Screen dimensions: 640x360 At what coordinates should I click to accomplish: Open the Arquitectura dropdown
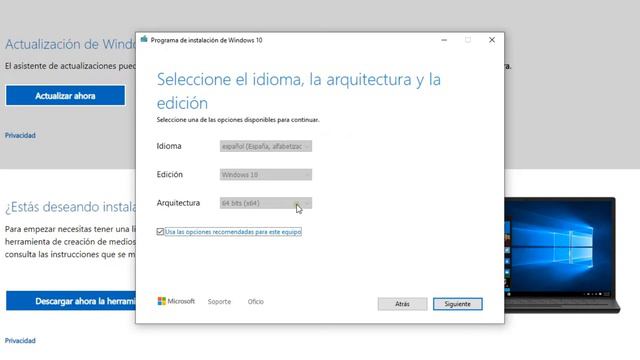pyautogui.click(x=266, y=203)
